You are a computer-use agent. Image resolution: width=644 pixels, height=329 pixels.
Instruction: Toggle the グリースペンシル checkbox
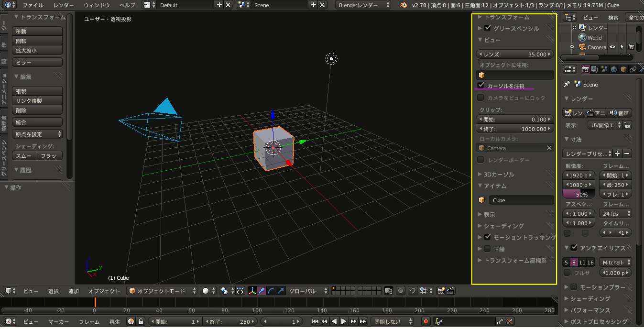point(488,28)
